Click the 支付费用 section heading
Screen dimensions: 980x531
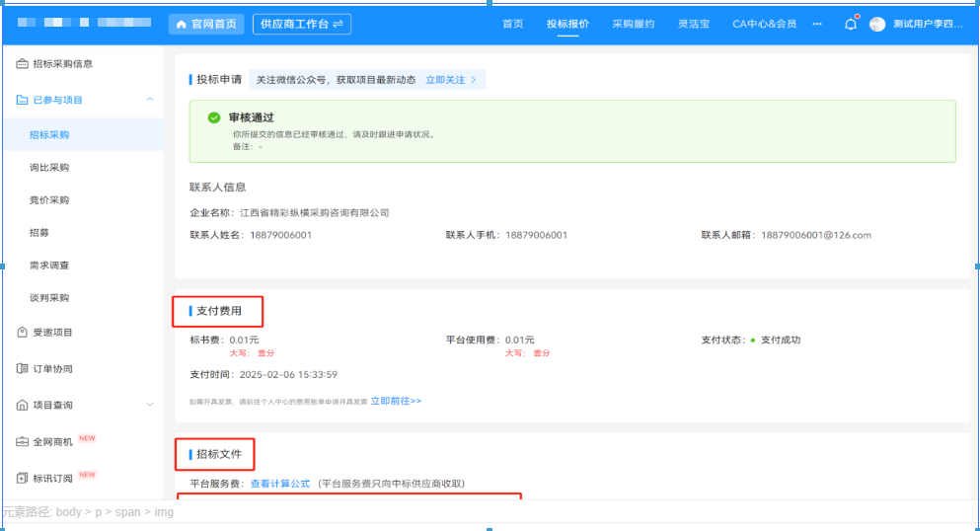click(219, 311)
